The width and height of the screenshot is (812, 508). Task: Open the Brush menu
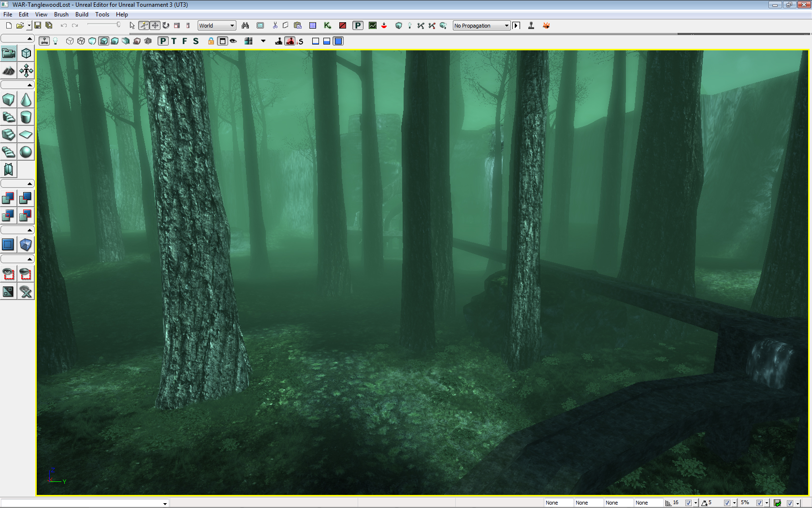(61, 15)
